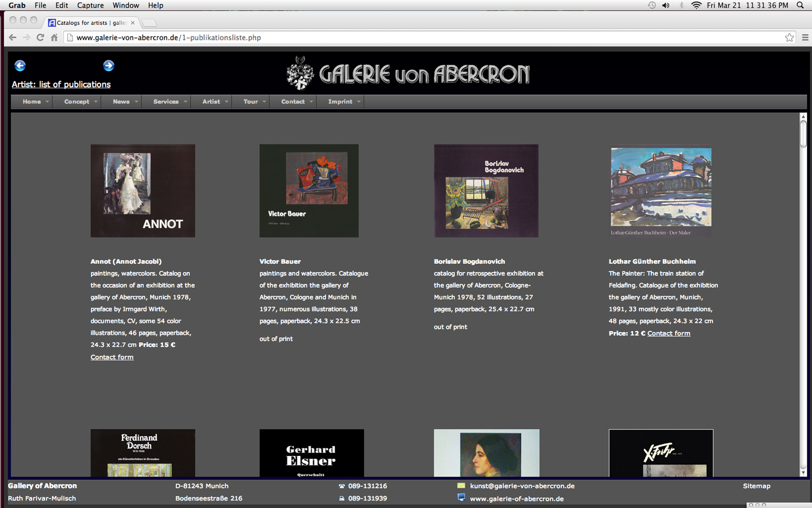
Task: Click the Galerie von Abercron logo
Action: pos(408,73)
